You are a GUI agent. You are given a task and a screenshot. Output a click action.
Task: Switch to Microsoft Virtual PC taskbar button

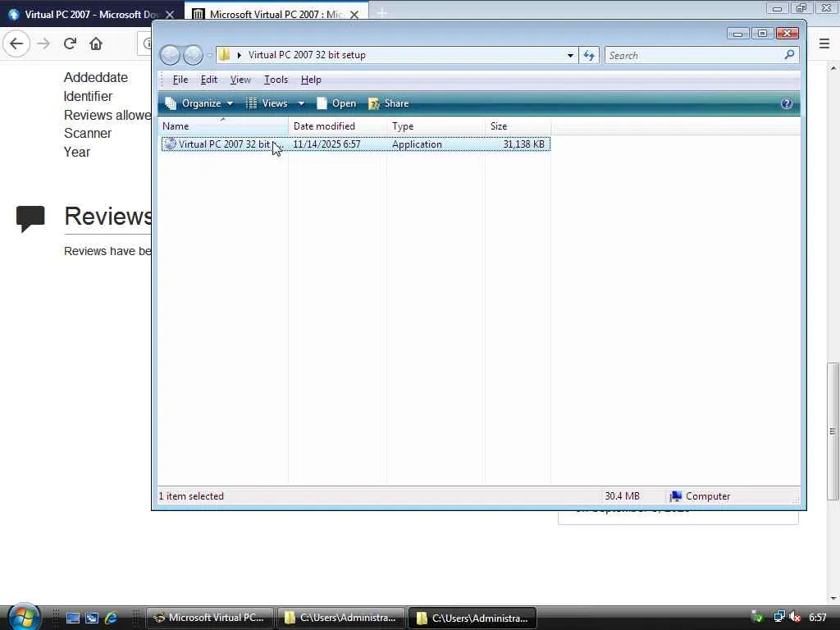pos(209,618)
